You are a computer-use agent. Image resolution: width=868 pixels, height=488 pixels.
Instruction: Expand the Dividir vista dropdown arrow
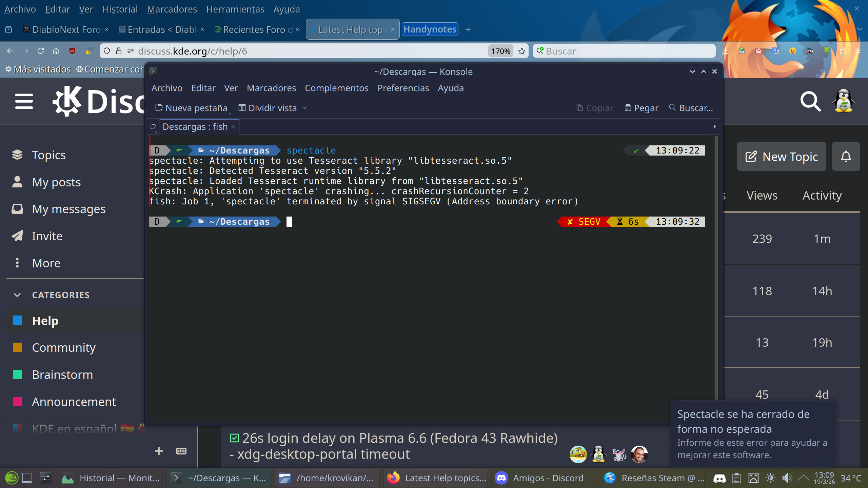tap(304, 108)
